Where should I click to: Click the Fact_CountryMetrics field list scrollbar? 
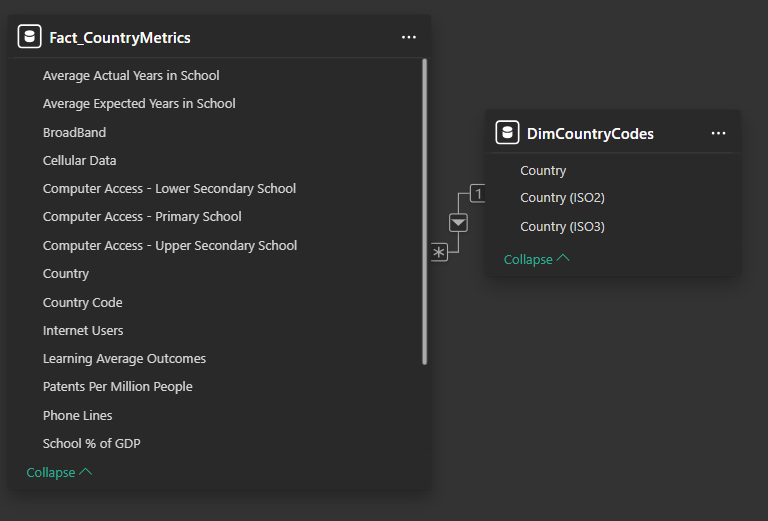[x=425, y=210]
